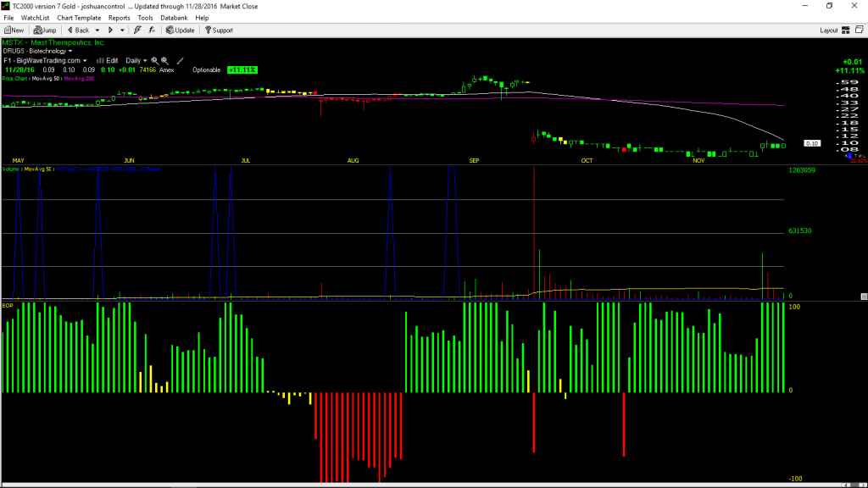The width and height of the screenshot is (868, 488).
Task: Click the Edit chart button
Action: (108, 60)
